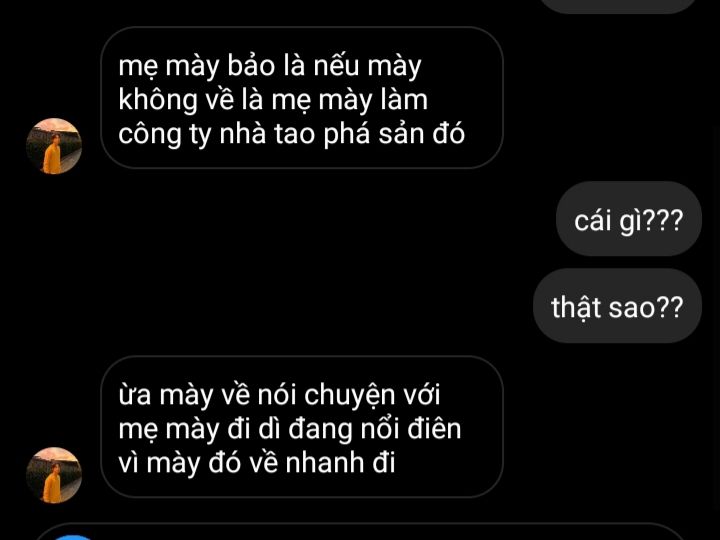Tap the word 'nhanh' in the last message

click(x=325, y=462)
